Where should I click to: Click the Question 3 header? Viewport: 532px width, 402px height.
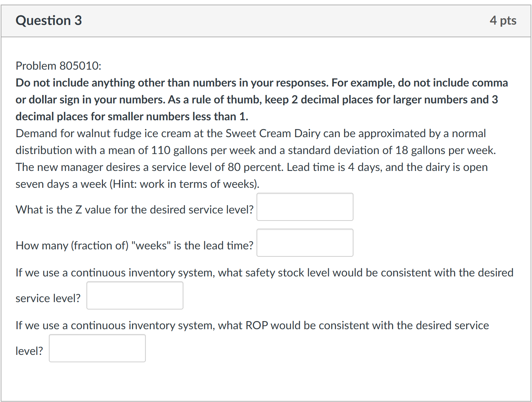[48, 20]
